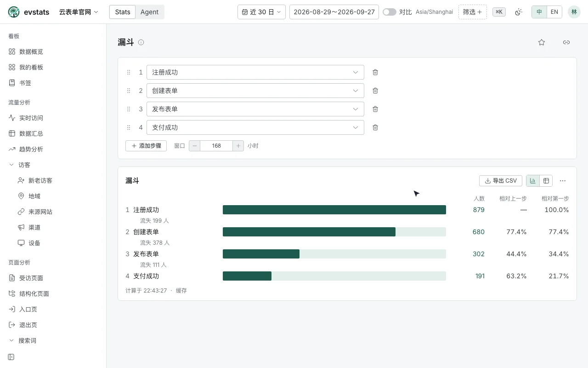Click the 879 user count for 注册成功
Screen dimensions: 588x368
tap(479, 210)
